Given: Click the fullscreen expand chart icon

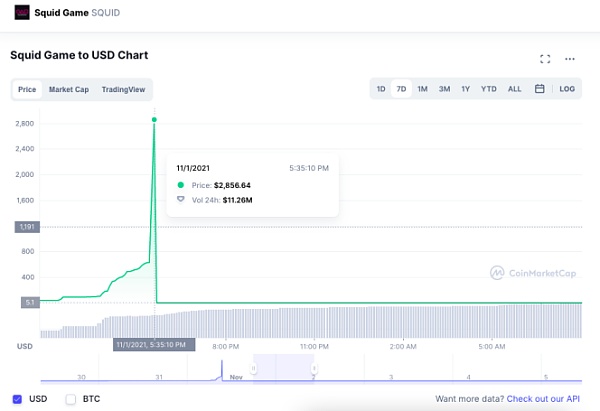Looking at the screenshot, I should (x=545, y=59).
